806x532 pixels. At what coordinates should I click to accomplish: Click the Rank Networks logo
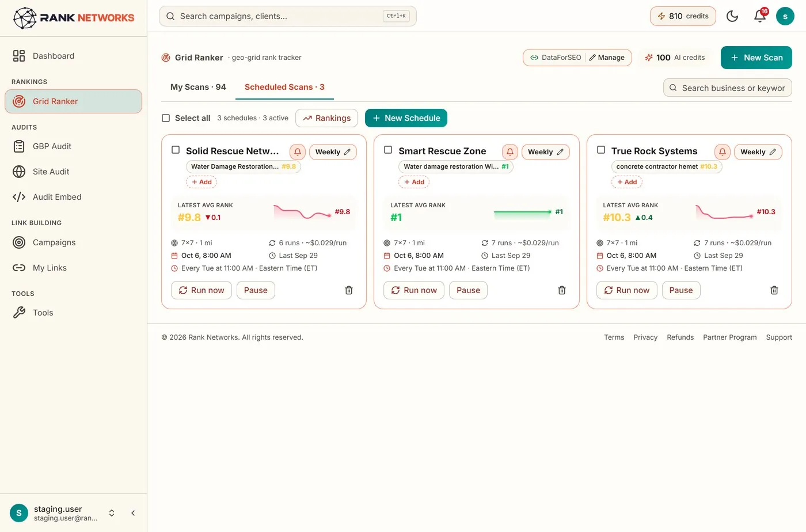(73, 18)
